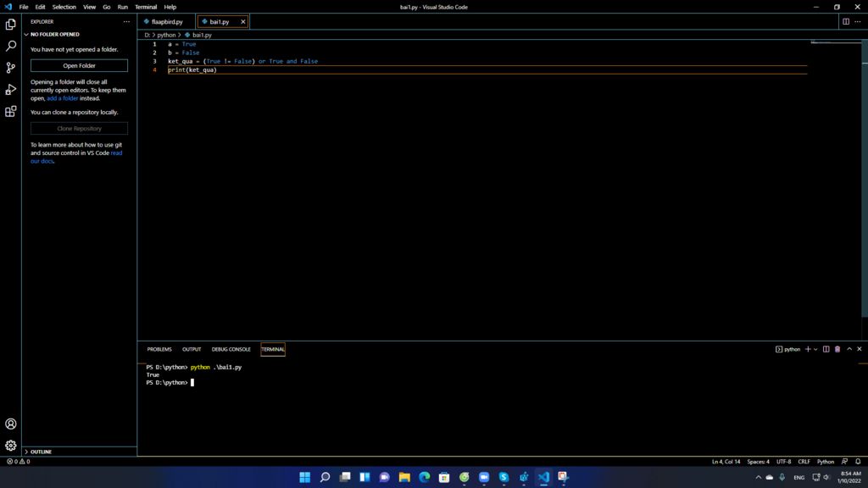Open the Accounts menu icon
868x488 pixels.
click(10, 424)
